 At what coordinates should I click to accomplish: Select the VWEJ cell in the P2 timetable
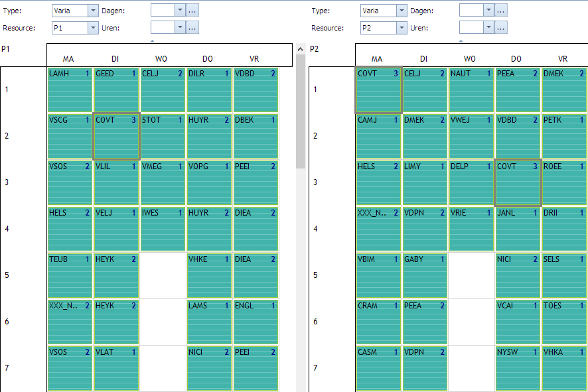tap(471, 137)
